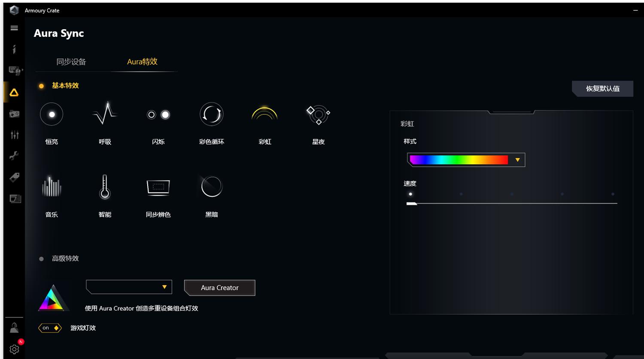644x359 pixels.
Task: Open the Aura Sync triangle sidebar icon
Action: pos(14,93)
